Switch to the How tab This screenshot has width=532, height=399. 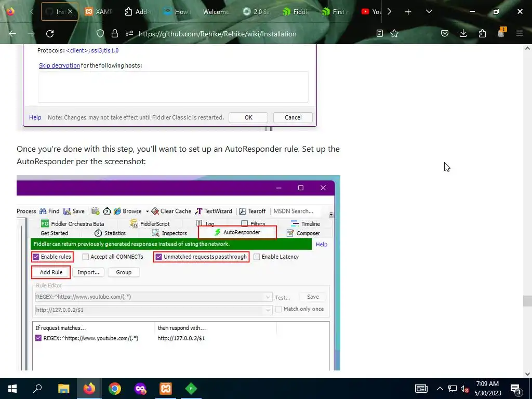(177, 11)
